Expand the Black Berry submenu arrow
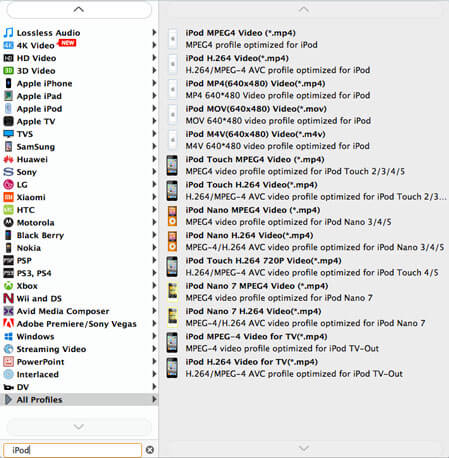Viewport: 449px width, 458px height. tap(154, 235)
